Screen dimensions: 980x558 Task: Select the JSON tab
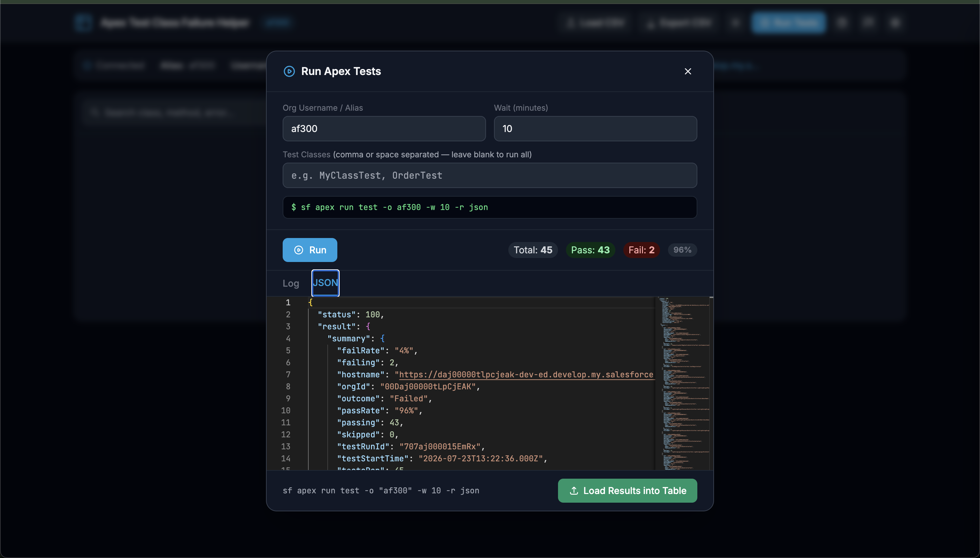325,283
